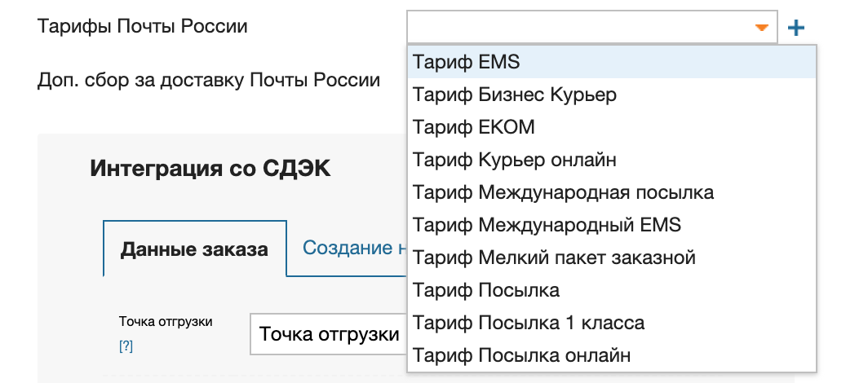
Task: Click the Тарифы Почты России label
Action: click(142, 26)
